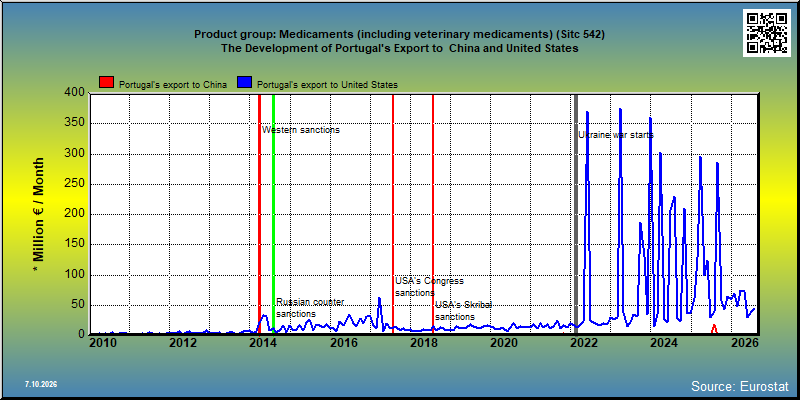Click the small red China export peak near 2025
Image resolution: width=800 pixels, height=400 pixels.
pyautogui.click(x=714, y=329)
